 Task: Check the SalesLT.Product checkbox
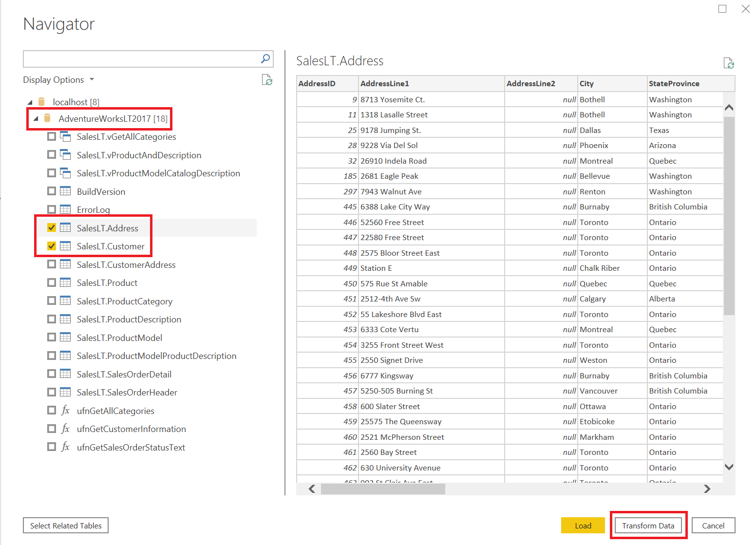52,282
